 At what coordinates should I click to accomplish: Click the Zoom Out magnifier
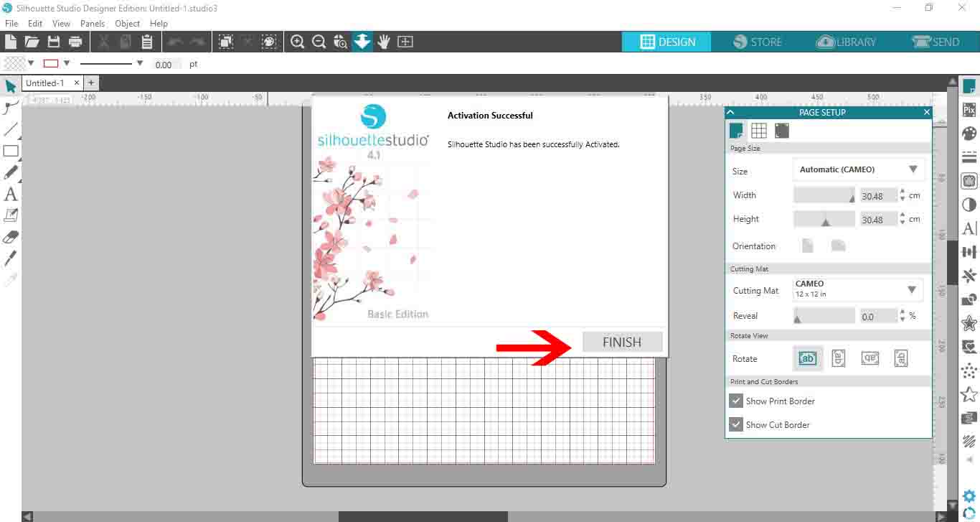(x=319, y=42)
